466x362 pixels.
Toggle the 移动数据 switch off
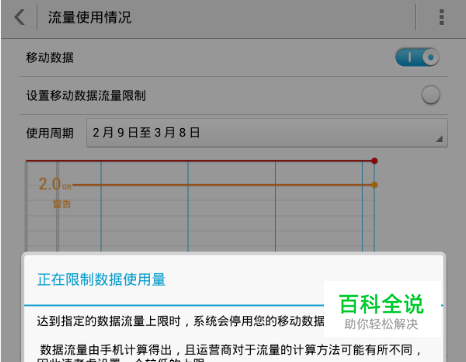(x=417, y=57)
